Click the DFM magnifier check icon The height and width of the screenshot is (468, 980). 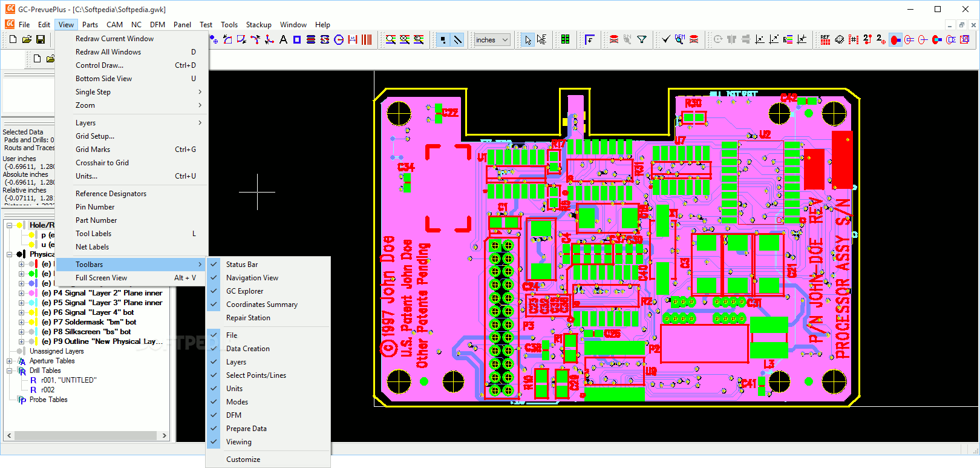(680, 40)
